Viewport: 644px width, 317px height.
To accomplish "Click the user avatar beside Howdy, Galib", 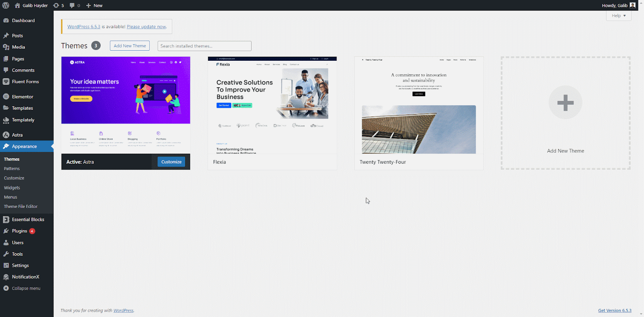I will click(x=632, y=5).
